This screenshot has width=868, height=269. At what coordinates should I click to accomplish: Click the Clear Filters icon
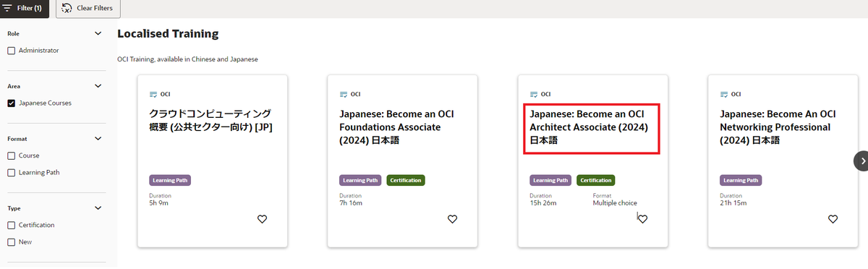[x=67, y=8]
